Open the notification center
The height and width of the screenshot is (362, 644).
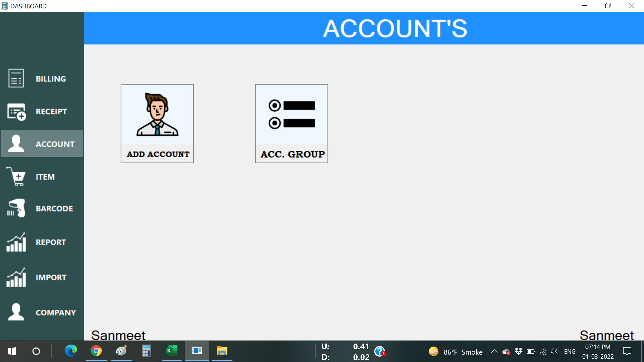627,351
